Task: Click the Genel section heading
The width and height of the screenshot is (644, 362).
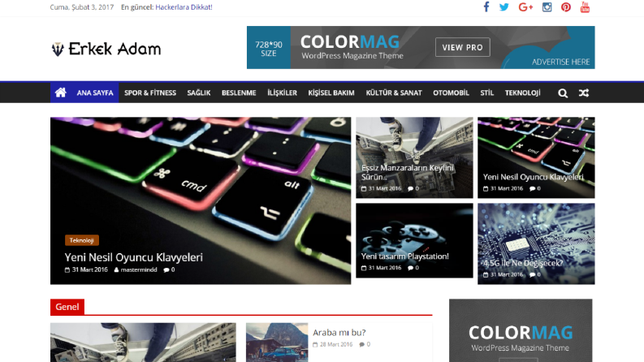Action: tap(67, 307)
